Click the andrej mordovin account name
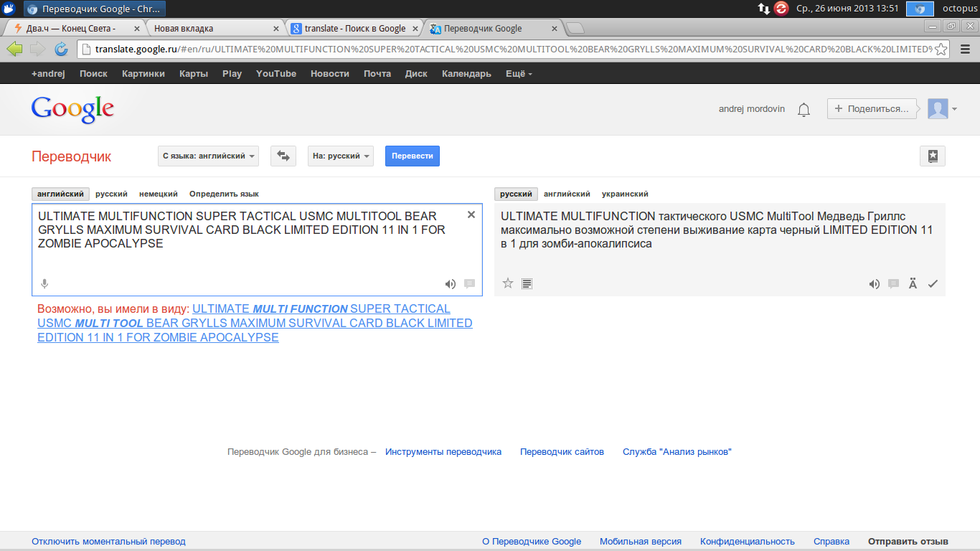Image resolution: width=980 pixels, height=551 pixels. coord(752,109)
